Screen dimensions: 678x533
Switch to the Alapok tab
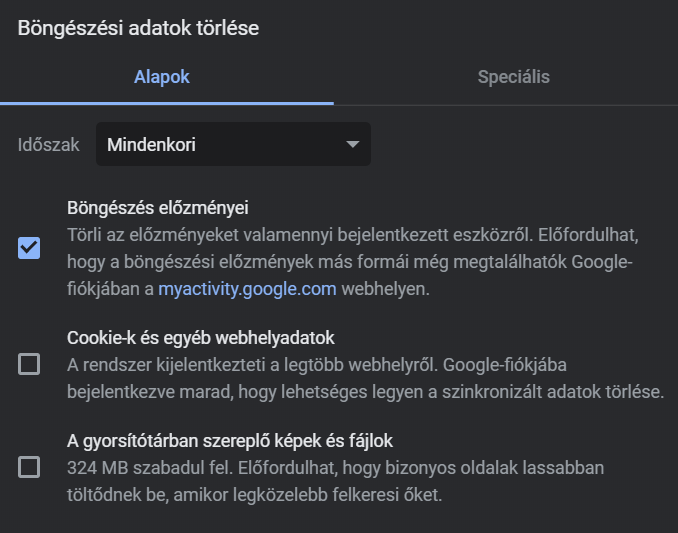tap(162, 77)
